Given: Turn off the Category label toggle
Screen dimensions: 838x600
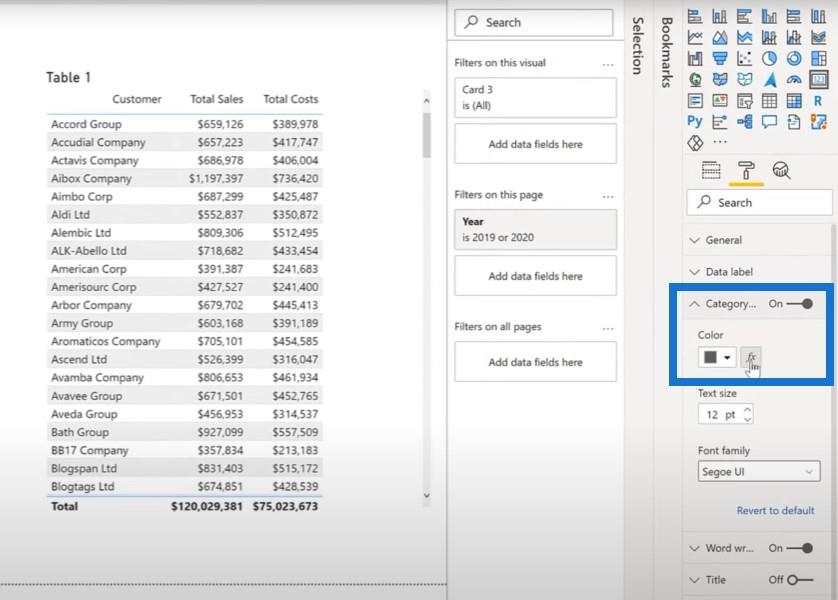Looking at the screenshot, I should pyautogui.click(x=800, y=304).
